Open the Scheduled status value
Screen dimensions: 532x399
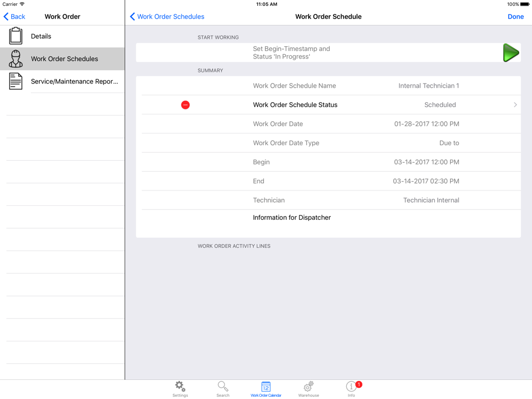click(440, 105)
